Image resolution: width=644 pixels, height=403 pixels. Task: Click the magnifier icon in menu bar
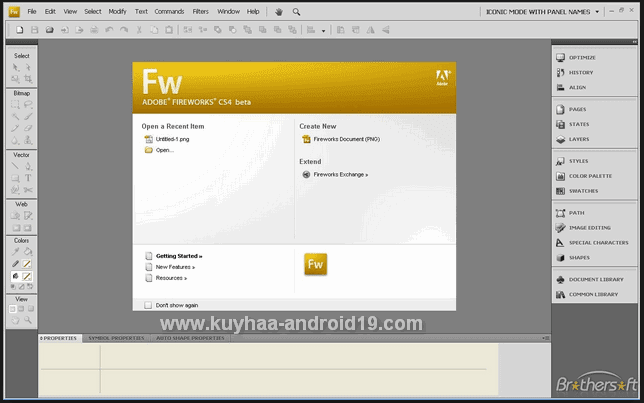click(x=296, y=12)
